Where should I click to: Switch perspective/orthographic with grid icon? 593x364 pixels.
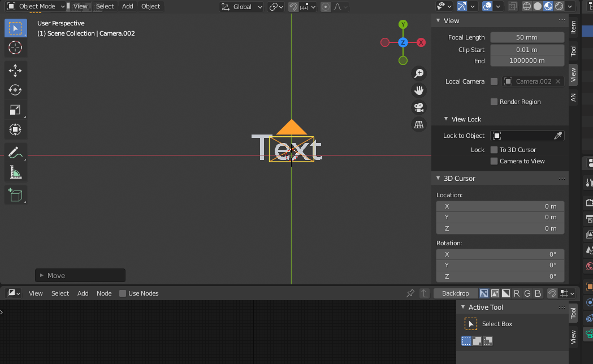click(419, 124)
